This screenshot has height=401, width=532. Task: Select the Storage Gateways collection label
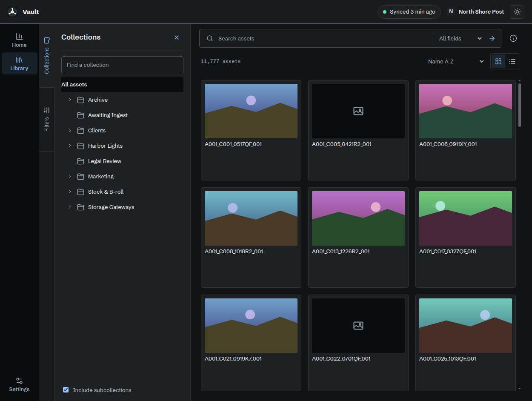pyautogui.click(x=111, y=207)
